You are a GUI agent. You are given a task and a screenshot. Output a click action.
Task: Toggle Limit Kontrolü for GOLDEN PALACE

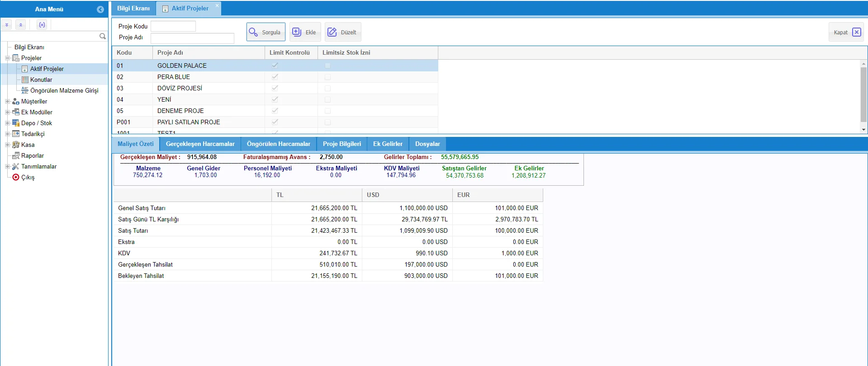[275, 66]
